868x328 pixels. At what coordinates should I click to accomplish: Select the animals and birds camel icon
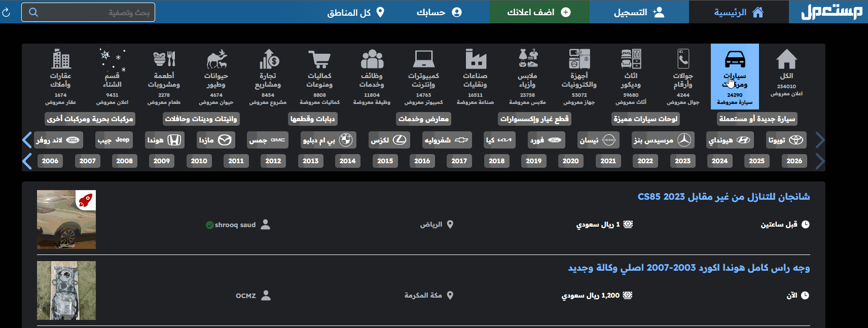point(216,60)
